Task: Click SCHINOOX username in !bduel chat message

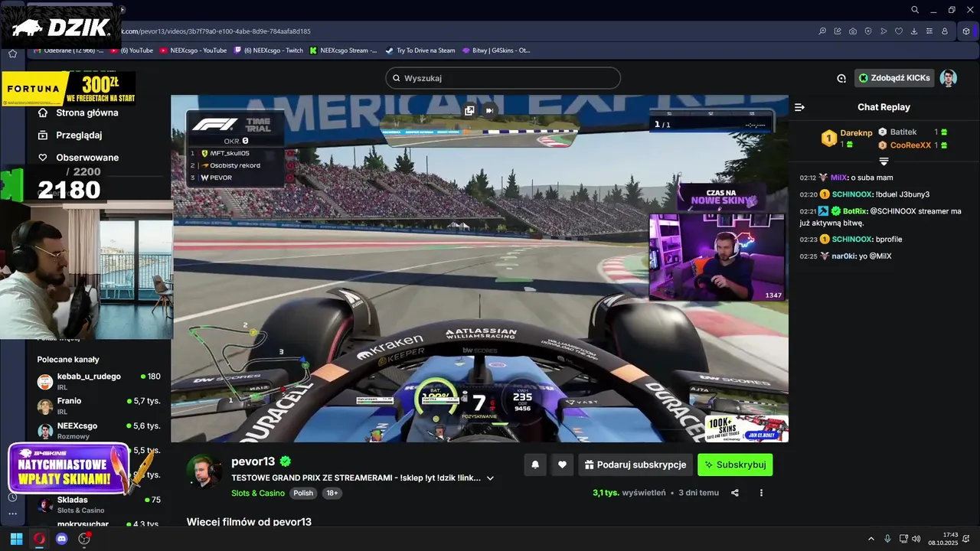Action: (851, 194)
